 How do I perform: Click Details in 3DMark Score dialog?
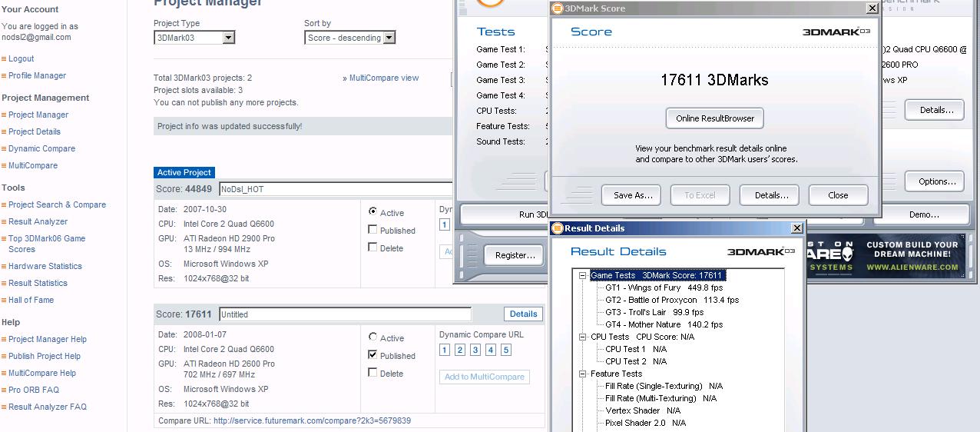coord(771,195)
